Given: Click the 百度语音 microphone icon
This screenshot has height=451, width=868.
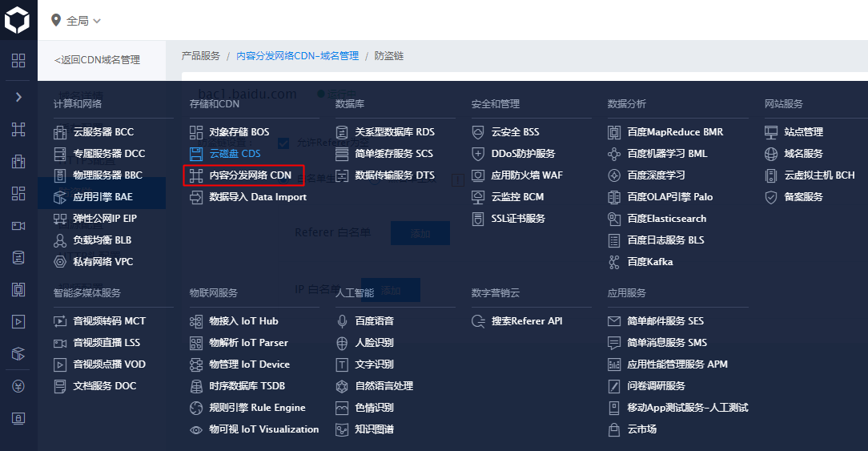Looking at the screenshot, I should point(342,321).
